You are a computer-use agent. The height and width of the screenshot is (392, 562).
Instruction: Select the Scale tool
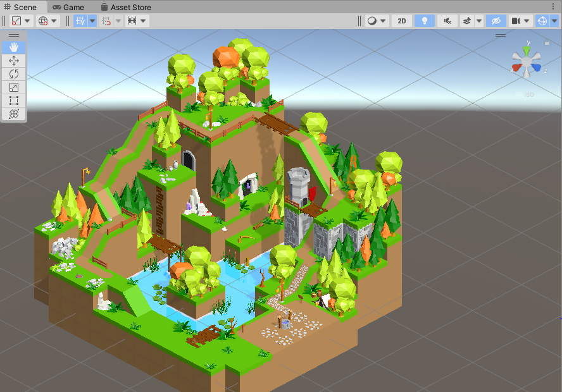[x=14, y=87]
